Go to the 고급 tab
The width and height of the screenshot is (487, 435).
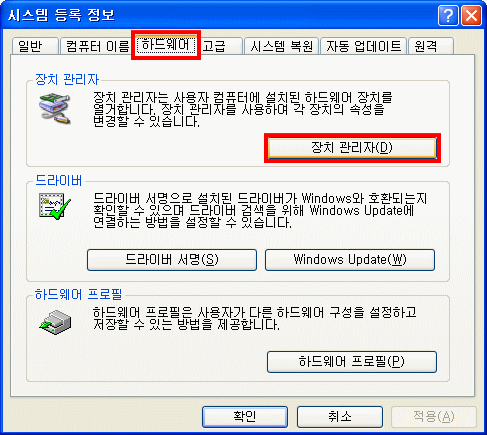(x=220, y=46)
